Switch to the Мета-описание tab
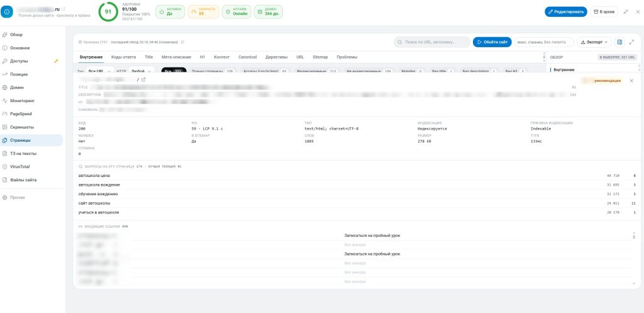 coord(176,57)
